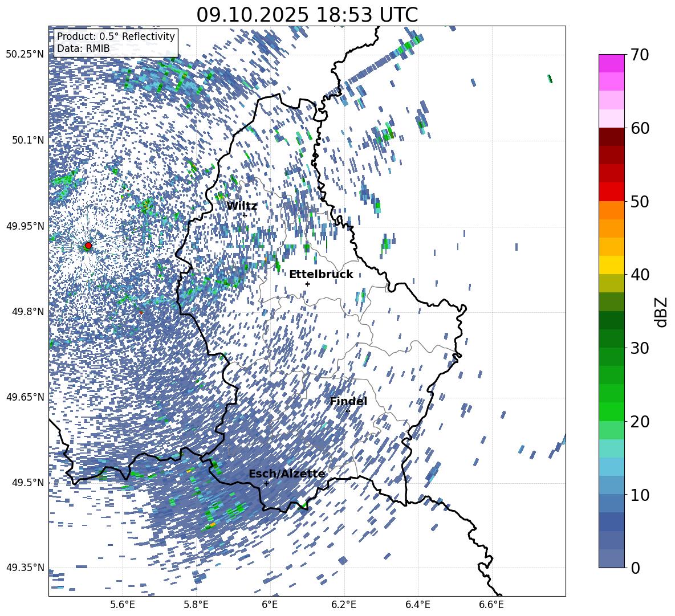Click the 5.8°E longitude label
Image resolution: width=675 pixels, height=616 pixels.
coord(196,605)
